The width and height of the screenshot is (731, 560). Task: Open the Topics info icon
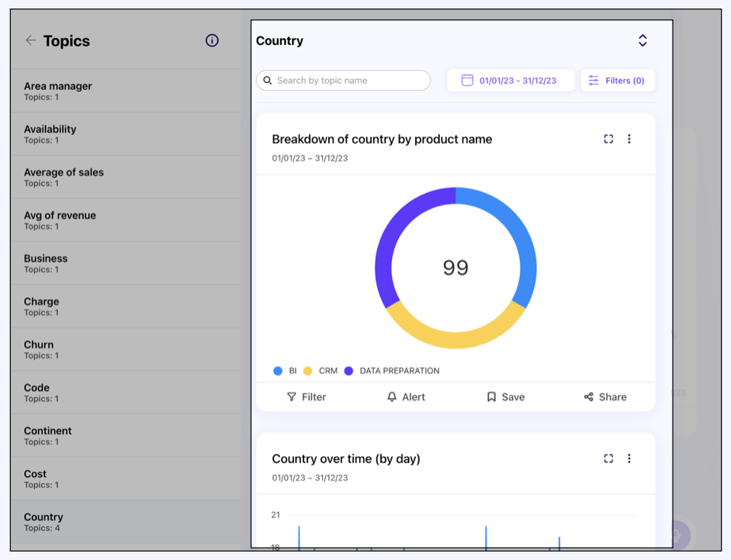coord(212,40)
